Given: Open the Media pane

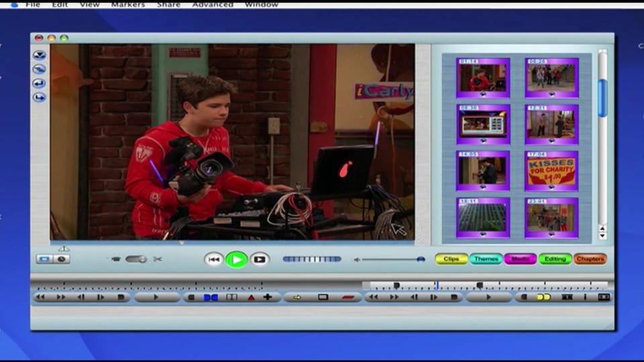Looking at the screenshot, I should pyautogui.click(x=521, y=259).
